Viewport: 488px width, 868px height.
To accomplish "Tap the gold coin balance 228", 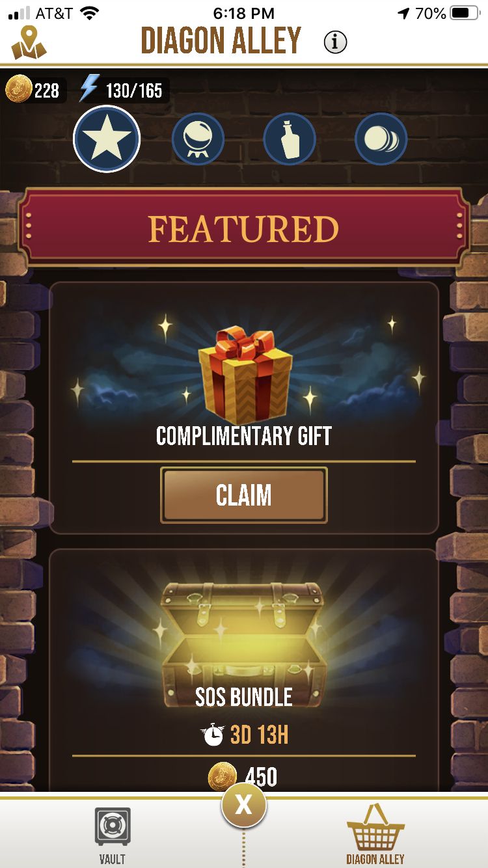I will click(34, 90).
